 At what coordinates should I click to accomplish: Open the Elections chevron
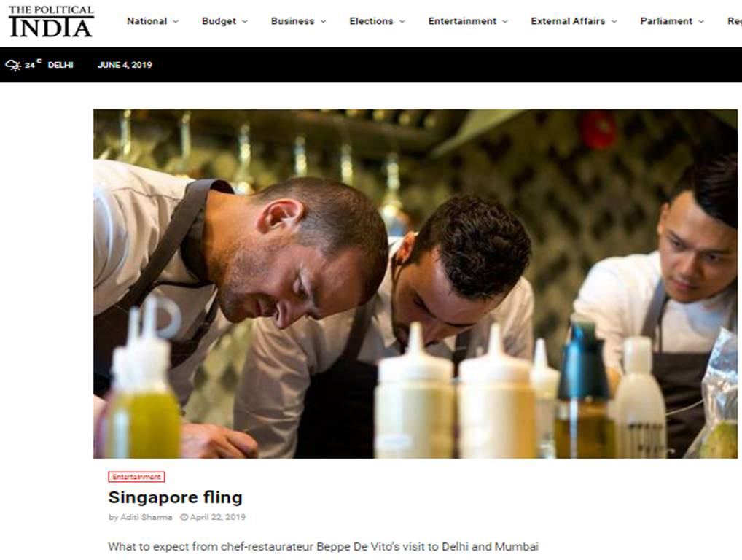402,21
